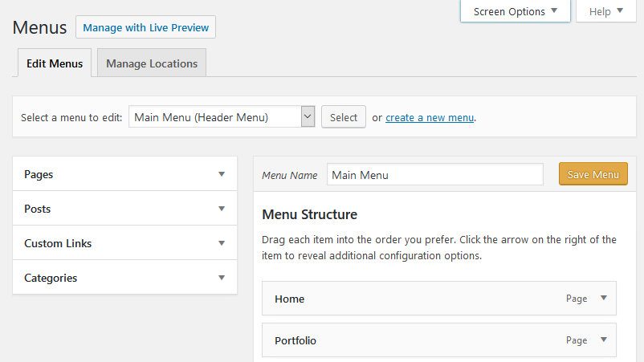Image resolution: width=644 pixels, height=362 pixels.
Task: Switch to the Edit Menus tab
Action: tap(55, 63)
